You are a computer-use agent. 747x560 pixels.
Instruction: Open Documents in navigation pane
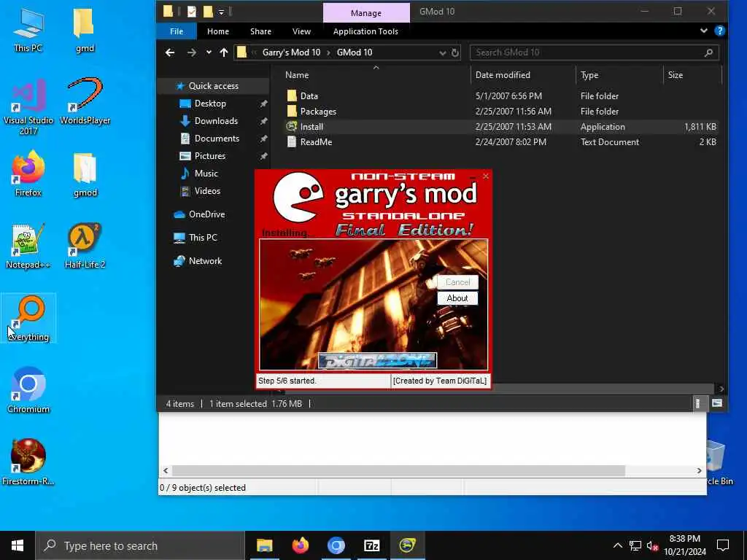click(x=216, y=139)
